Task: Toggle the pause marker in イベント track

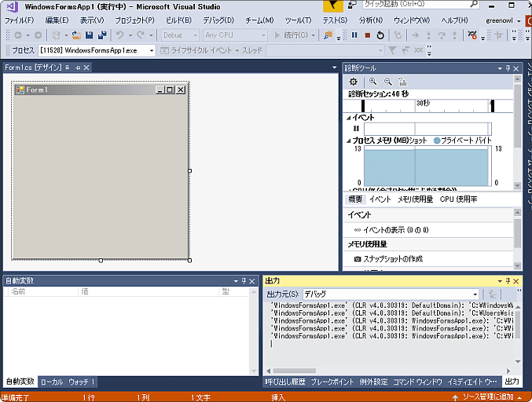Action: pyautogui.click(x=356, y=129)
